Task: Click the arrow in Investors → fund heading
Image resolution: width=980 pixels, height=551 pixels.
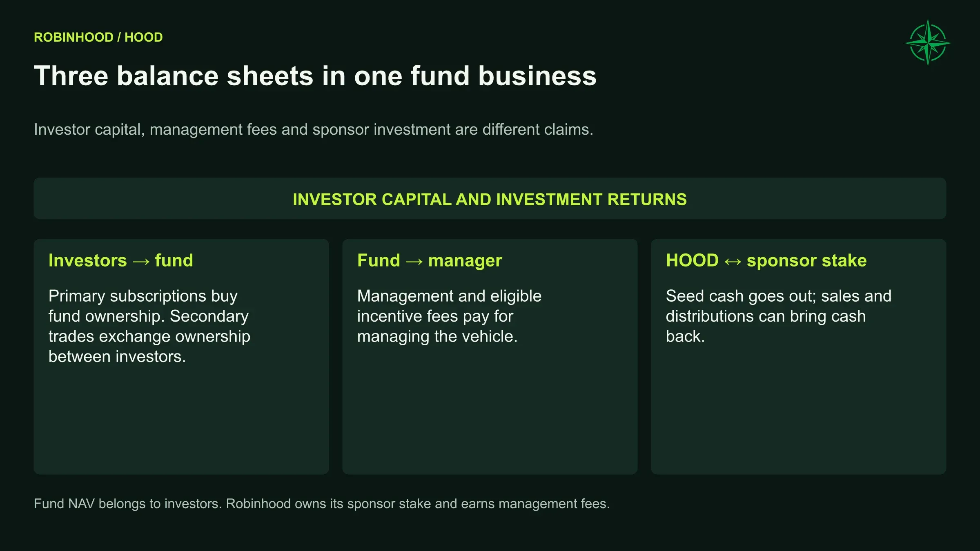Action: point(141,261)
